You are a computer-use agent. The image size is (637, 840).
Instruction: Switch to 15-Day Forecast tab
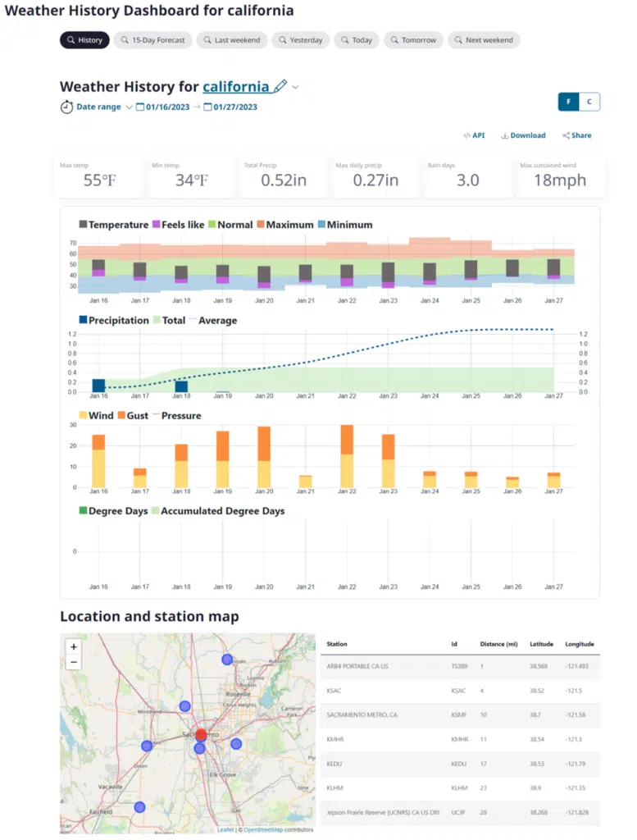coord(152,40)
